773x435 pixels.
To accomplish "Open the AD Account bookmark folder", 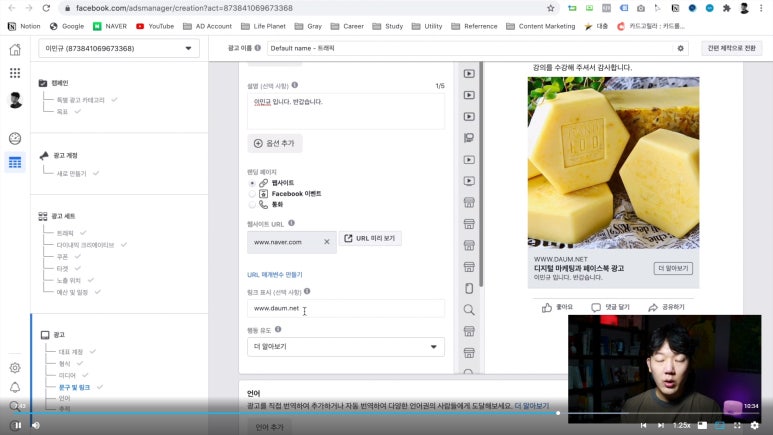I will click(x=208, y=26).
